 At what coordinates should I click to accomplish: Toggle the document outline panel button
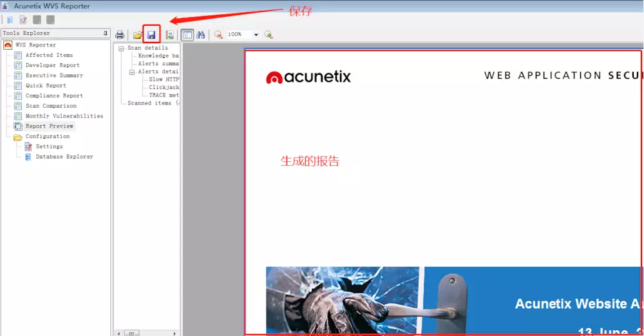tap(187, 35)
